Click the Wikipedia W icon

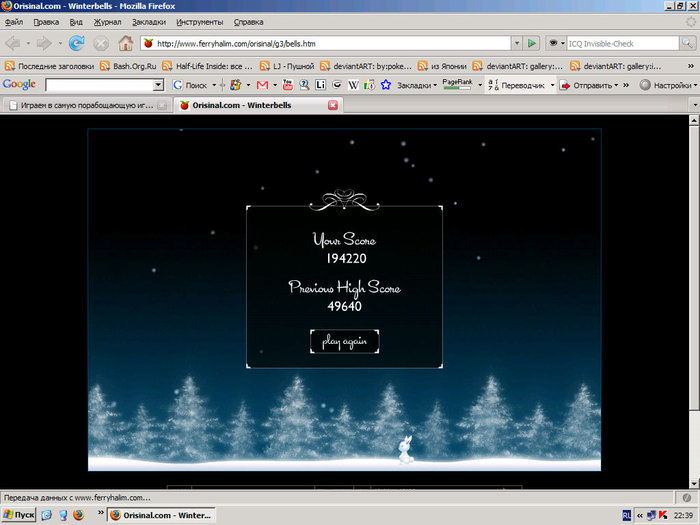click(x=353, y=85)
